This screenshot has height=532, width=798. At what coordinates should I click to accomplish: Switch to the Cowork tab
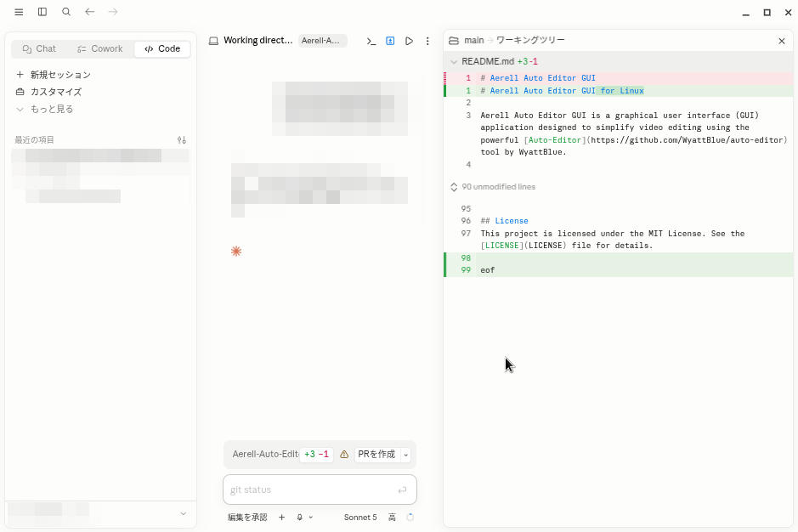(99, 49)
